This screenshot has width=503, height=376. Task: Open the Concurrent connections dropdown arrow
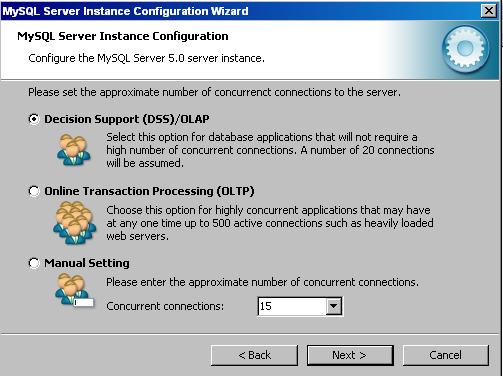(x=333, y=306)
